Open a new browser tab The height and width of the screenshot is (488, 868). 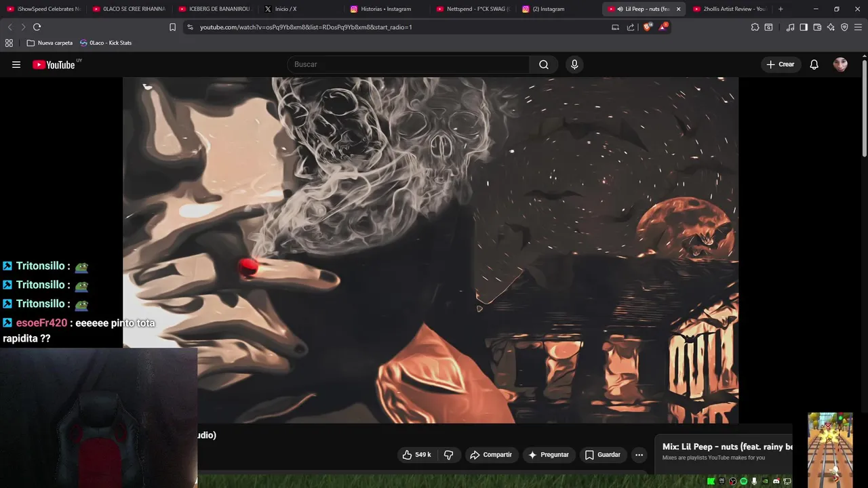781,9
